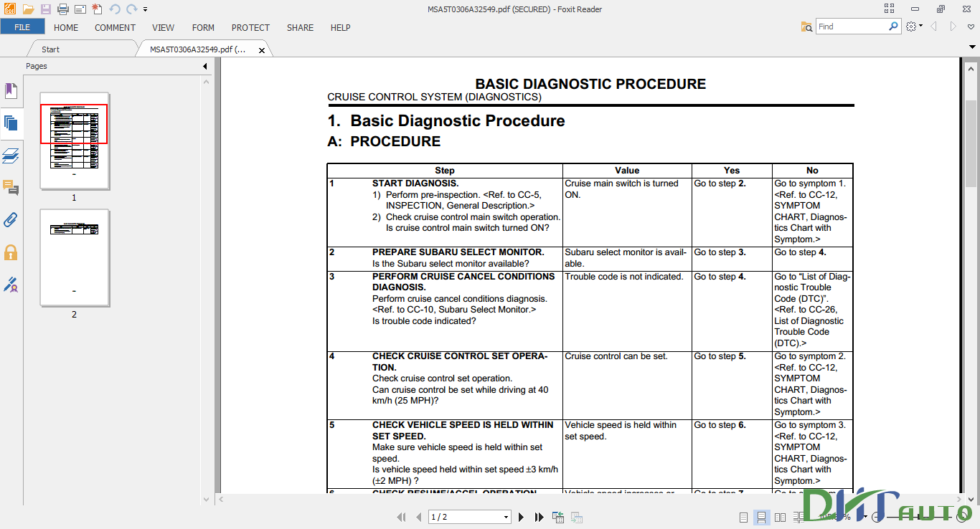Open Customize Quick Access Toolbar dropdown
The image size is (980, 529).
point(145,9)
